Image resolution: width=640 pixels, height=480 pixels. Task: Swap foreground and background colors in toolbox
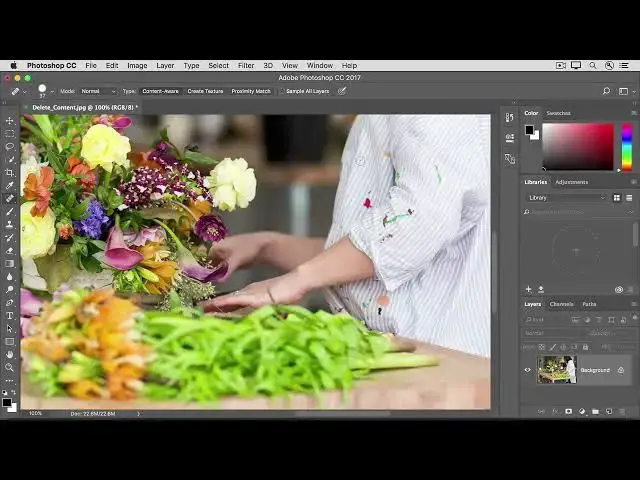14,392
